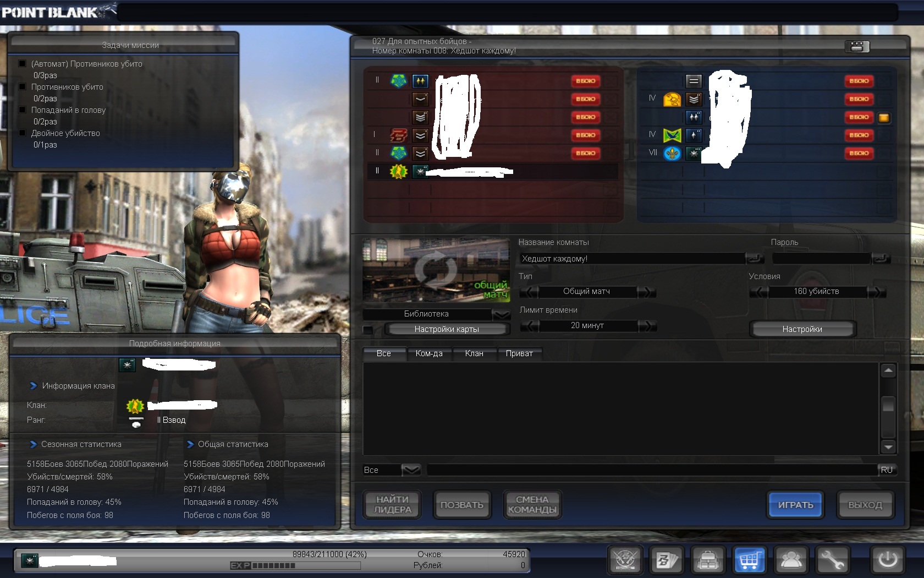Screen dimensions: 924x578
Task: Click the right arrow of the Тип selector
Action: [647, 292]
